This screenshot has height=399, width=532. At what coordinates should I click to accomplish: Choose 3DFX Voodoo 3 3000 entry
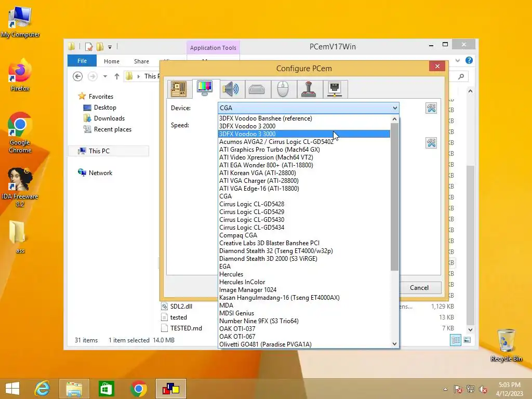click(304, 134)
